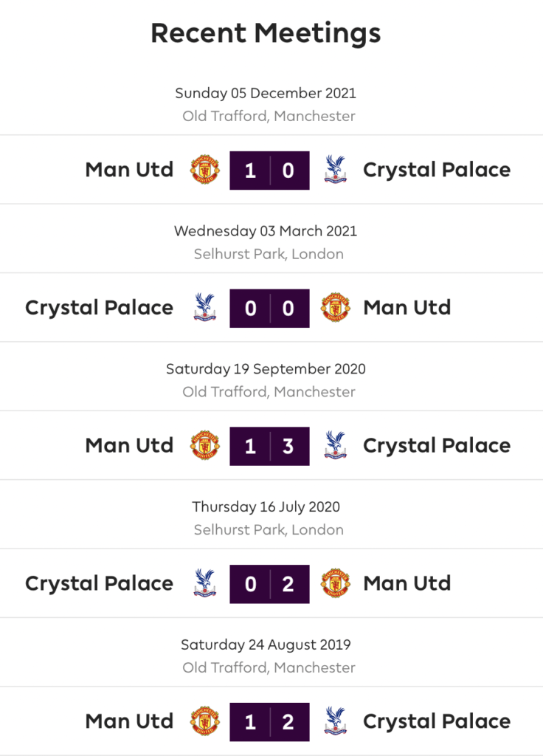Open the 0-0 score box from 03 March 2021

click(269, 308)
